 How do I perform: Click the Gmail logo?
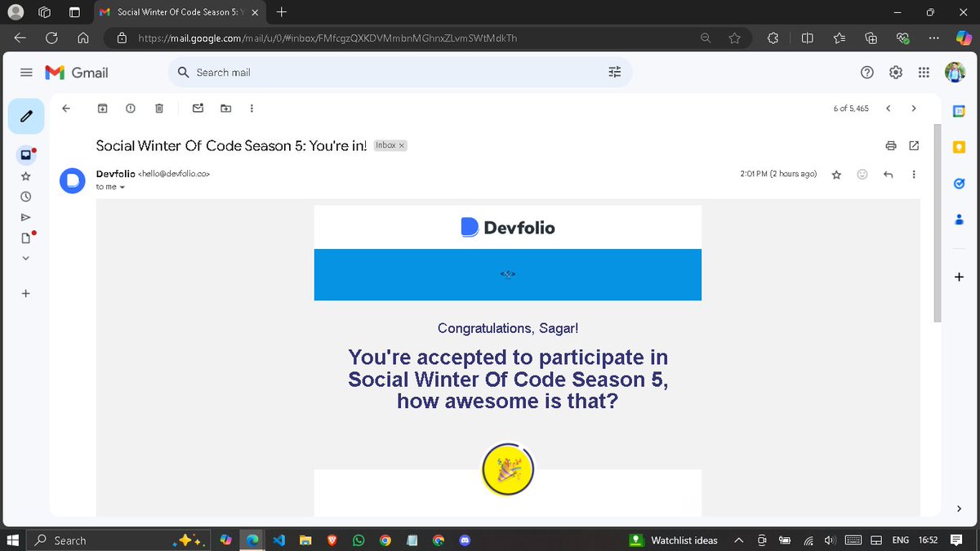pos(76,73)
